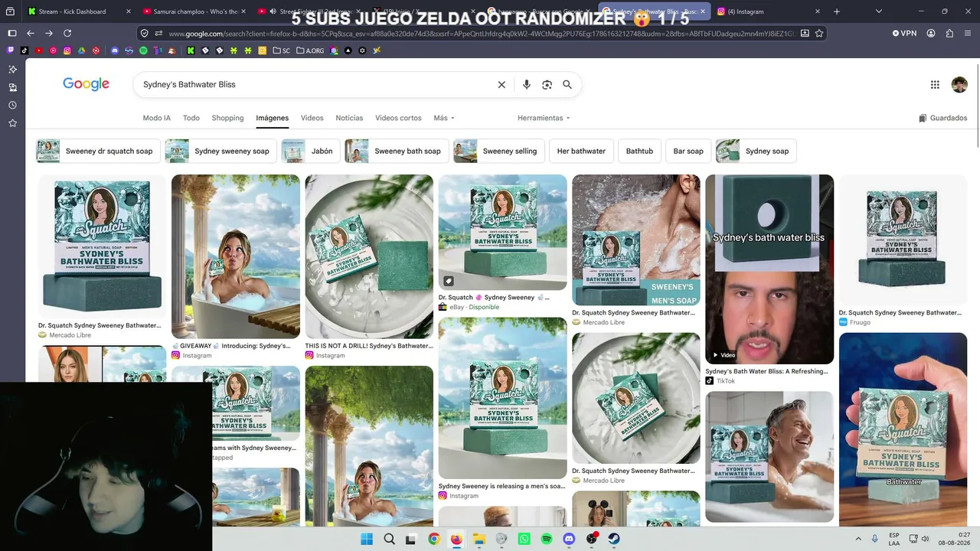Switch to the Todo results tab
This screenshot has height=551, width=980.
(x=191, y=118)
